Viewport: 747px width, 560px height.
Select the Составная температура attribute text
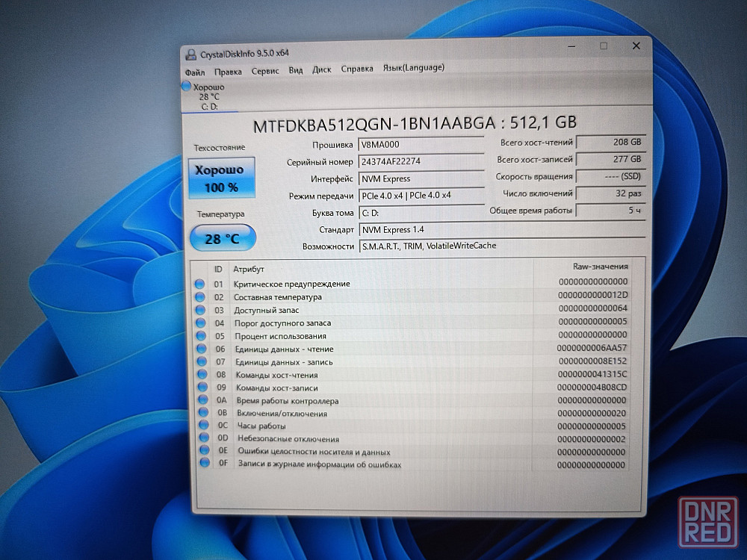coord(278,297)
